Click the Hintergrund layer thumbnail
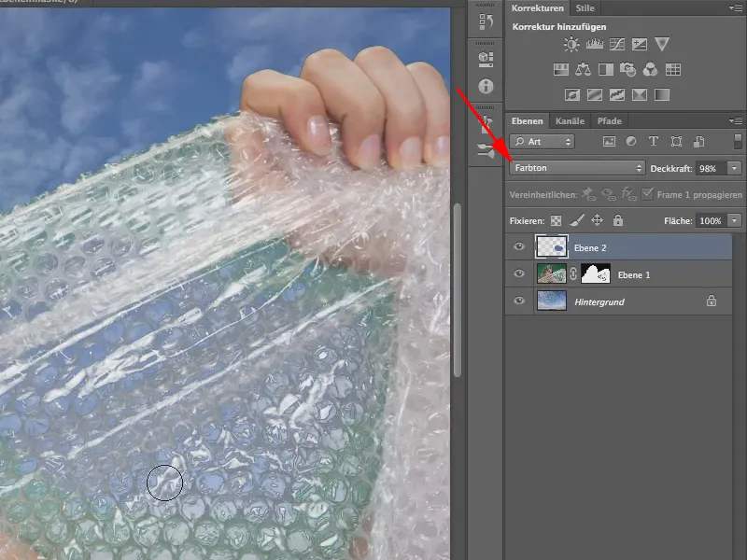Screen dimensions: 747x560 (552, 301)
